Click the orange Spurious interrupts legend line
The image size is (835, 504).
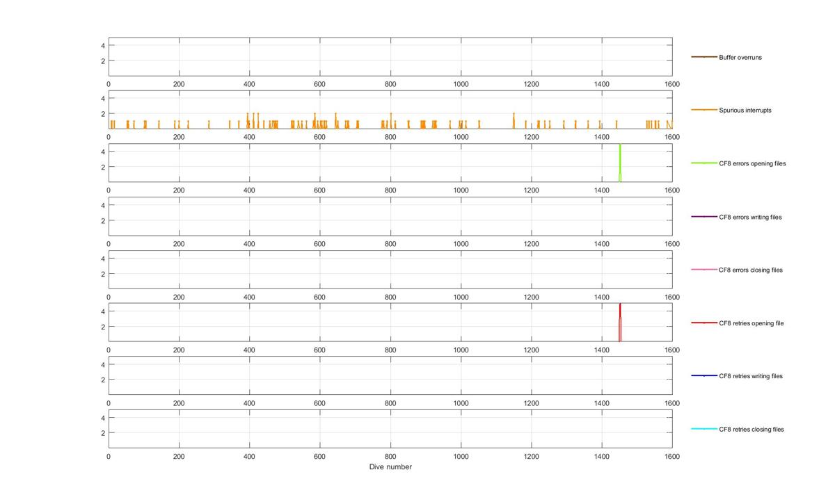(703, 110)
